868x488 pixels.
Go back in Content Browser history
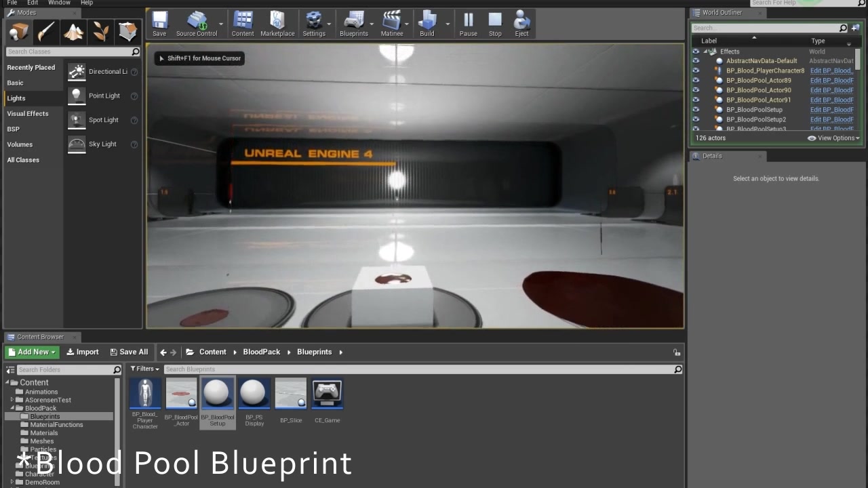pos(163,352)
